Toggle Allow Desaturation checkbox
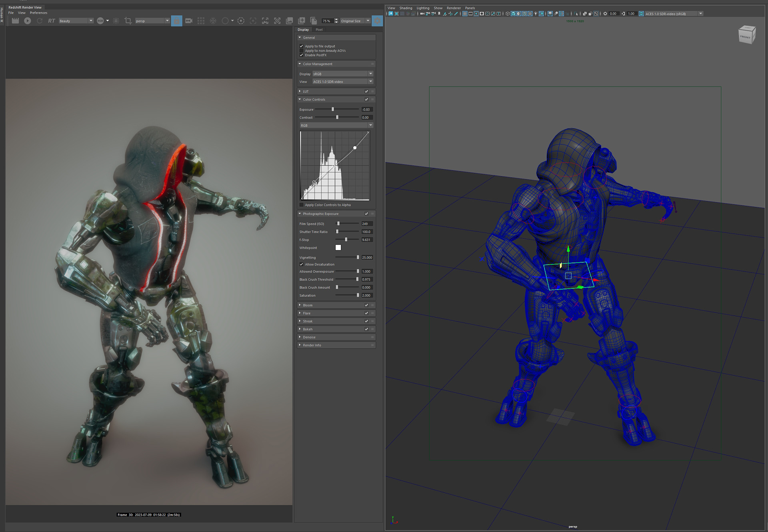 tap(302, 264)
